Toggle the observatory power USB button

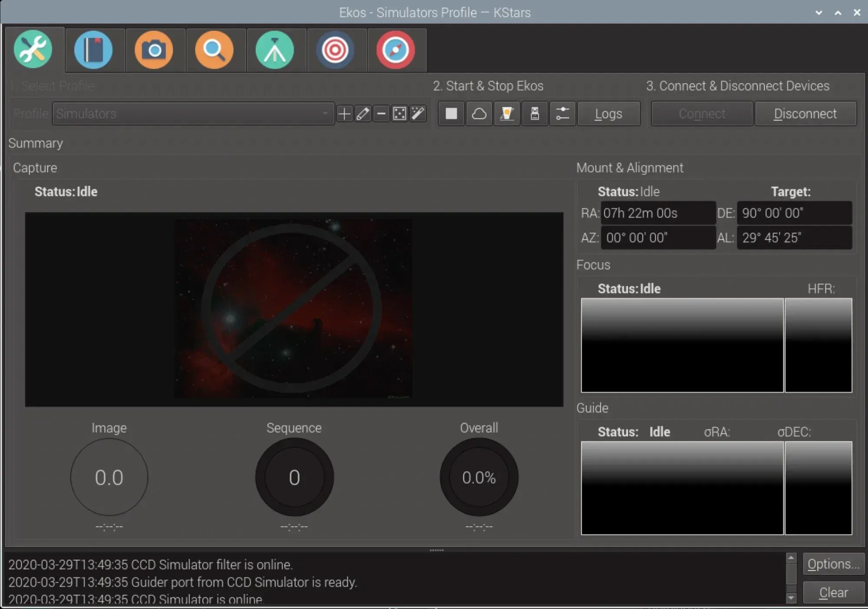tap(535, 113)
